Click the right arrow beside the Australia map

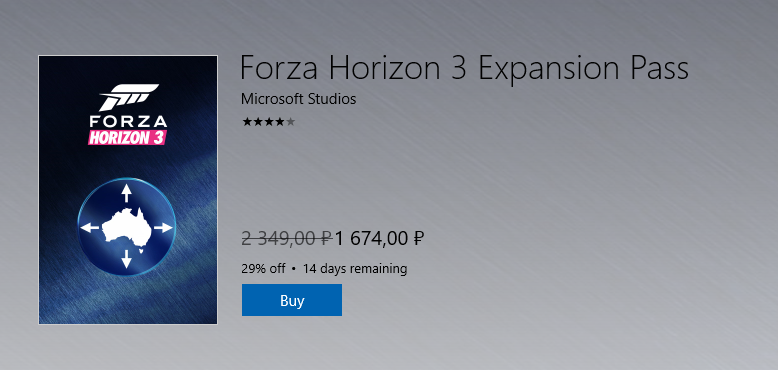click(163, 228)
